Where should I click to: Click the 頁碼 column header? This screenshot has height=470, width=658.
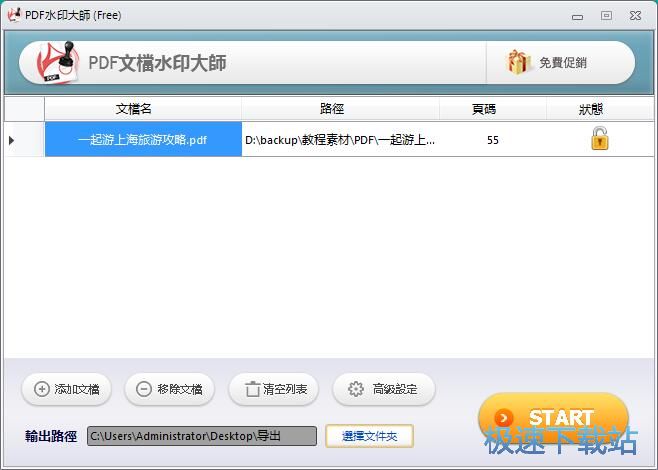point(493,109)
